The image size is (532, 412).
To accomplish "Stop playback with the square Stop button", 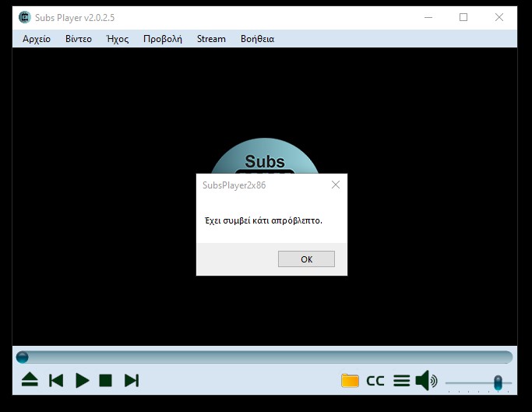I will coord(106,380).
